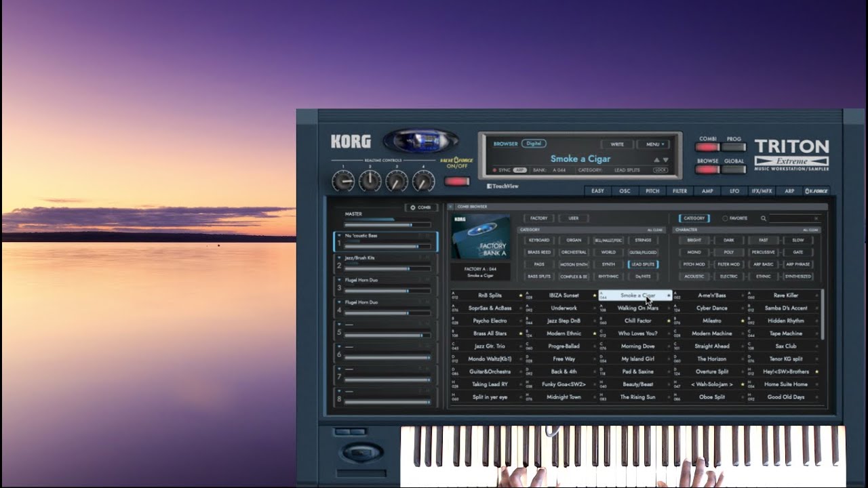Click Category ALL CLEAR
868x488 pixels.
tap(655, 230)
